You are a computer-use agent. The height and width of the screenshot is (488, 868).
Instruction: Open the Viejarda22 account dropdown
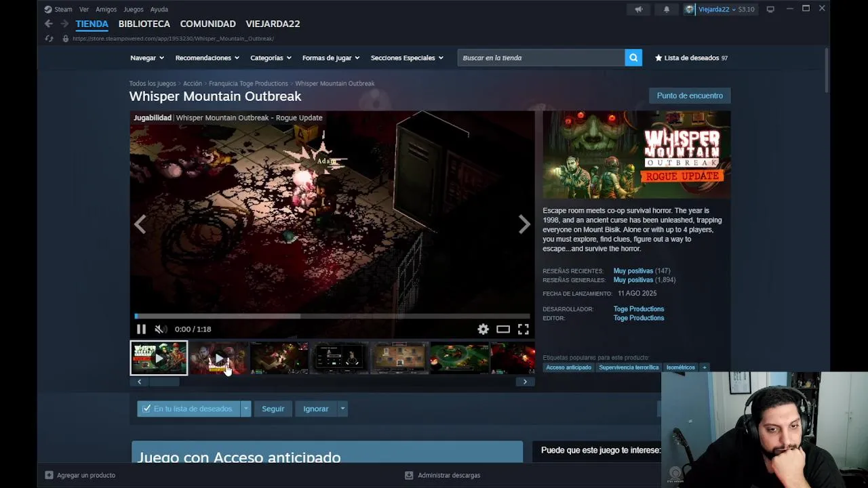(717, 9)
